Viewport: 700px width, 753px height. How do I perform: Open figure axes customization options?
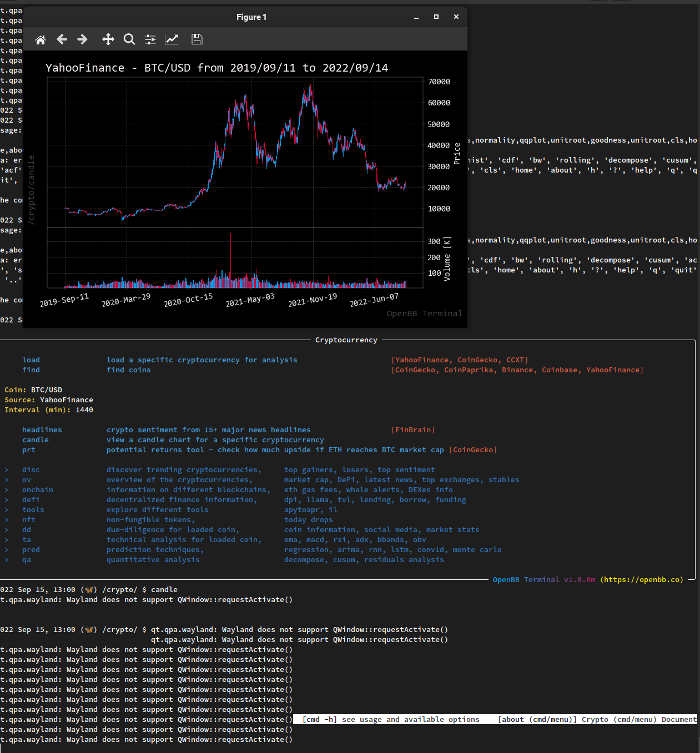tap(172, 39)
